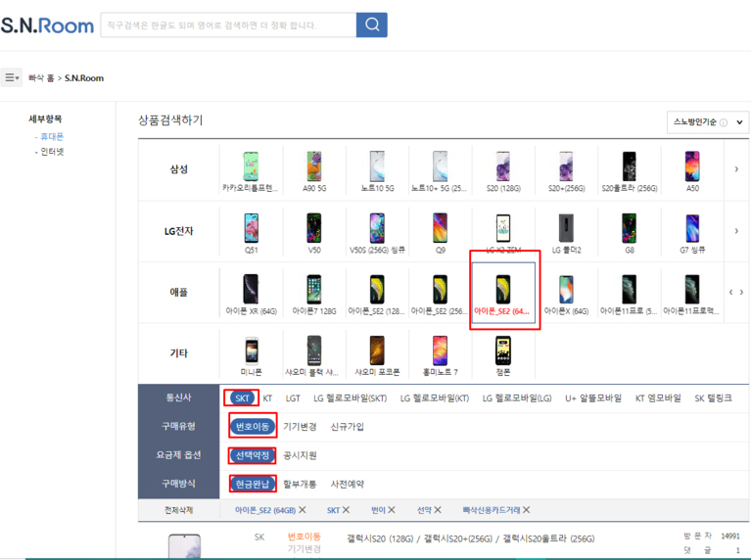This screenshot has height=560, width=751.
Task: Select the 인터넷 sidebar category
Action: pyautogui.click(x=52, y=152)
